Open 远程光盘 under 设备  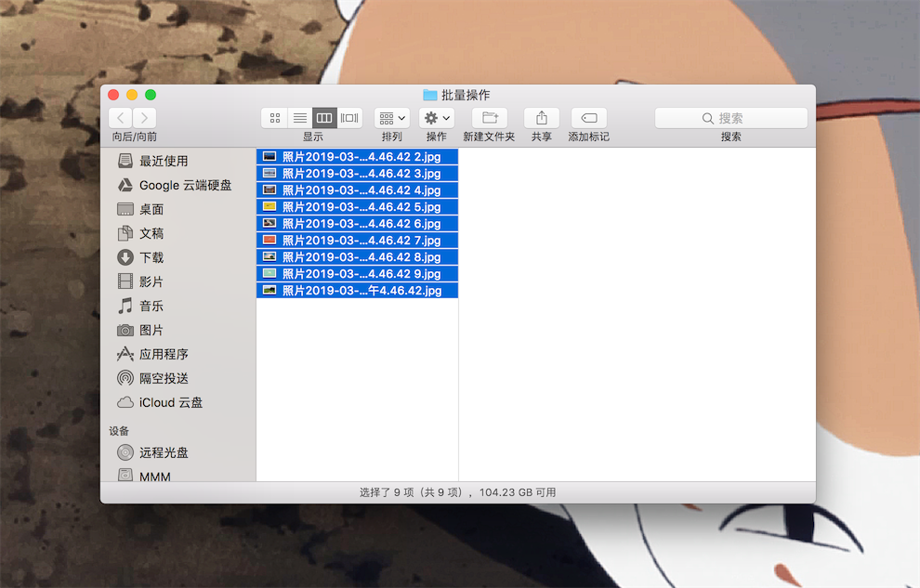[178, 452]
